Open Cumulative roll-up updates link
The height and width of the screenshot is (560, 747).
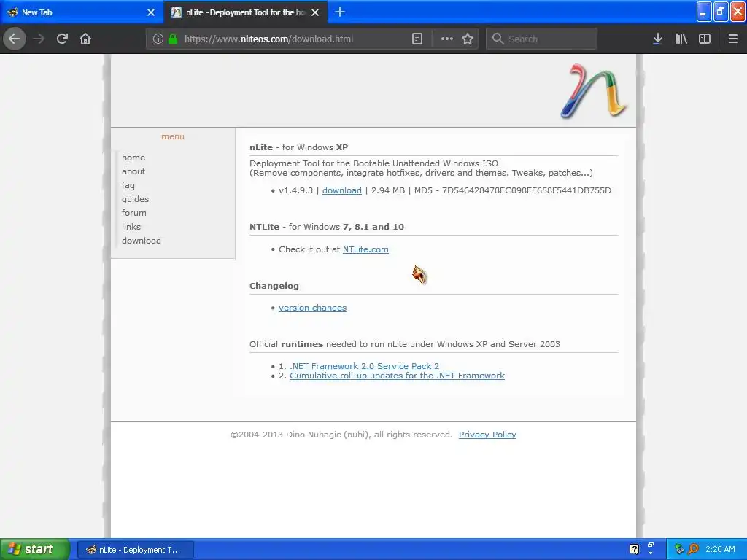pos(397,376)
